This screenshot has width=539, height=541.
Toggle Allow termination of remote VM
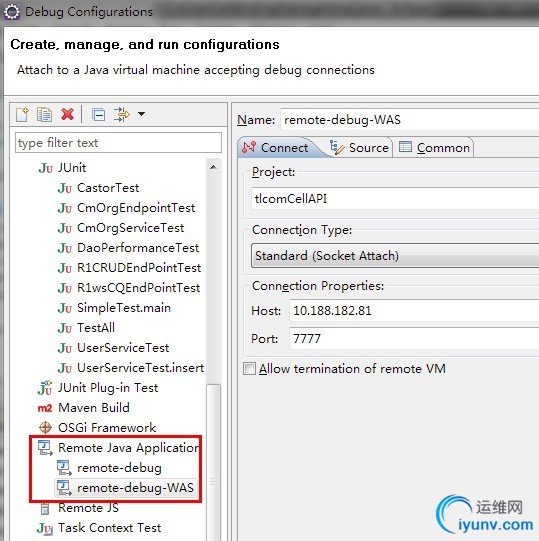click(249, 368)
